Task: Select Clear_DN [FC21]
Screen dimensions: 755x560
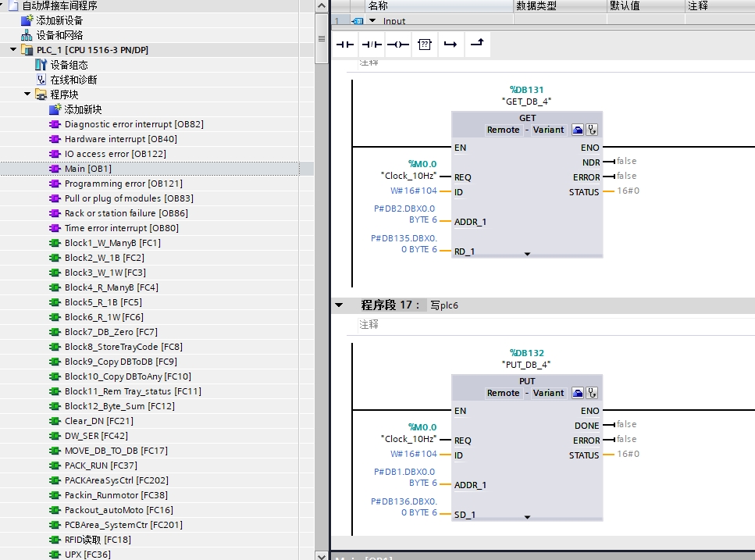Action: (x=98, y=421)
